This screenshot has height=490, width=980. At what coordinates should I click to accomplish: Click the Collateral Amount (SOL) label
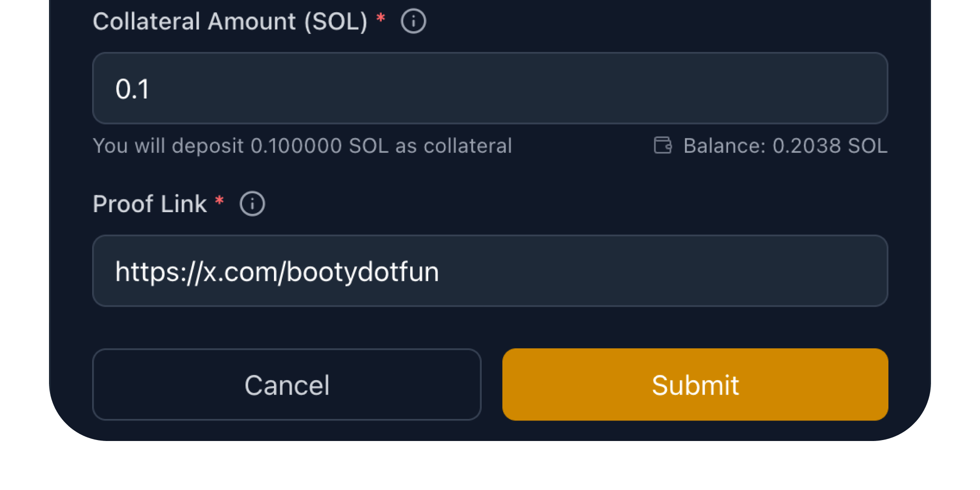(230, 21)
